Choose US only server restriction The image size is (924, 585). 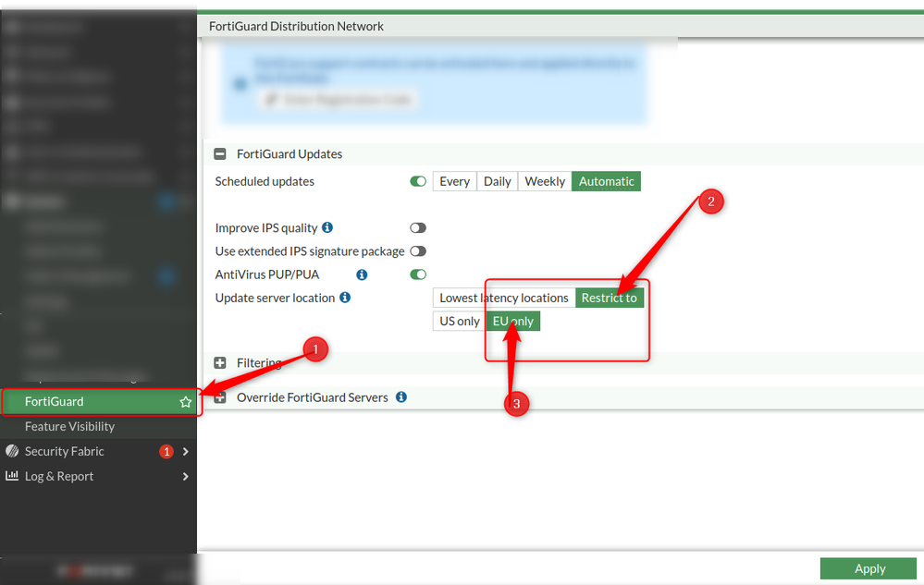tap(459, 322)
